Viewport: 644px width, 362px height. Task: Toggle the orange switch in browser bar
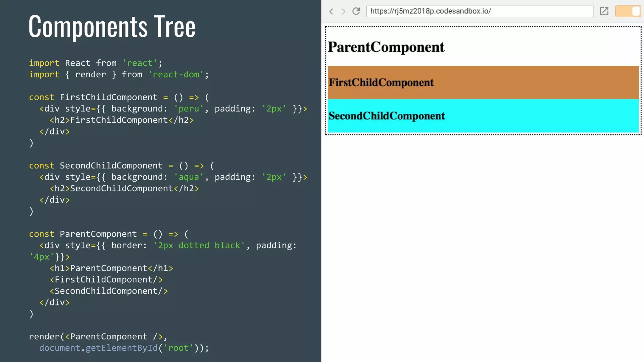click(628, 11)
